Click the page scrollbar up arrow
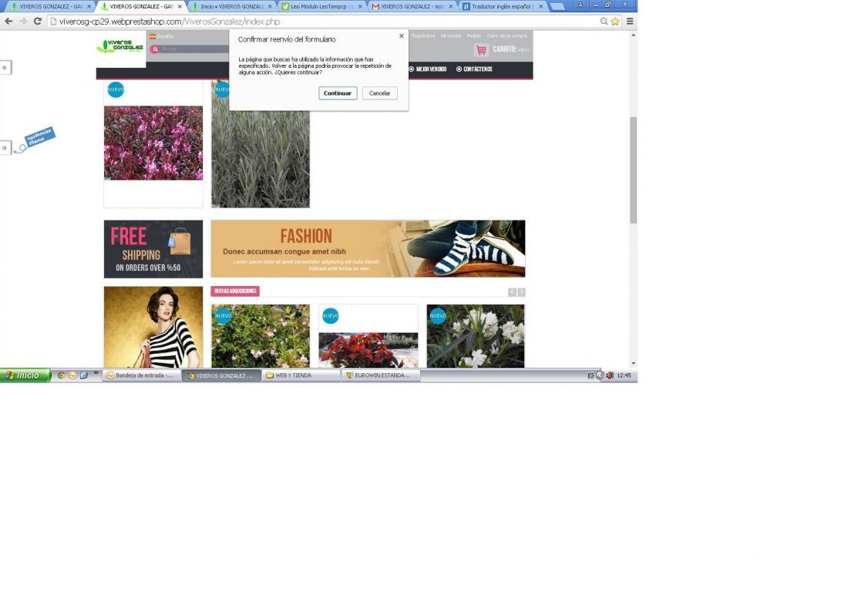Viewport: 848px width, 616px height. (633, 35)
